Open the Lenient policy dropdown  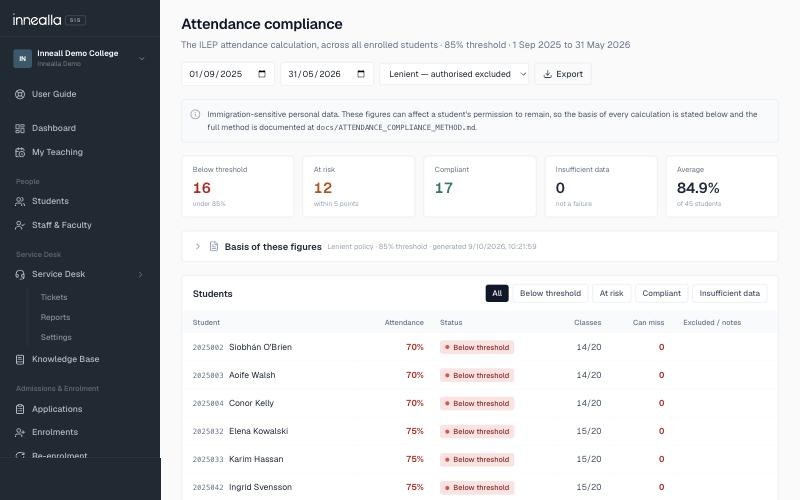point(454,74)
